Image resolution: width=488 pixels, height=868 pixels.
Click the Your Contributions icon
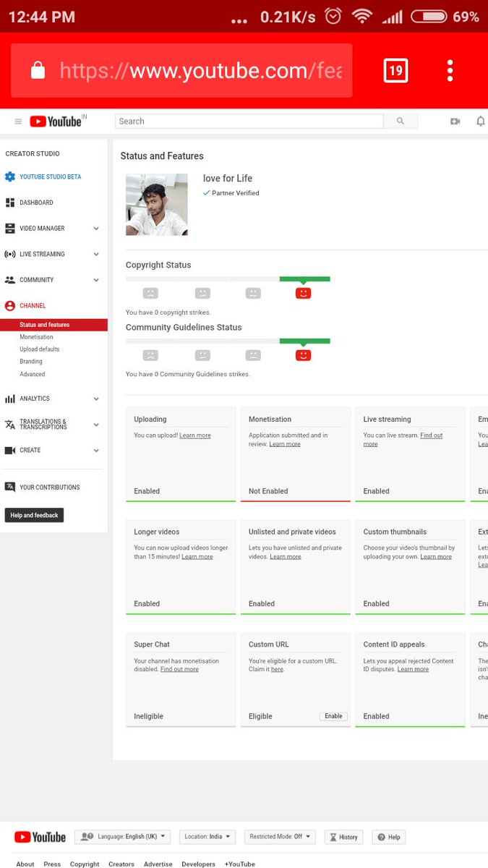click(x=10, y=488)
